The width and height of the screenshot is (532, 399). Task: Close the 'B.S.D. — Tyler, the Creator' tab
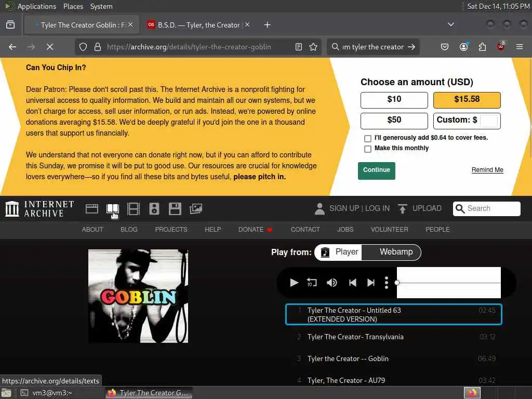247,24
